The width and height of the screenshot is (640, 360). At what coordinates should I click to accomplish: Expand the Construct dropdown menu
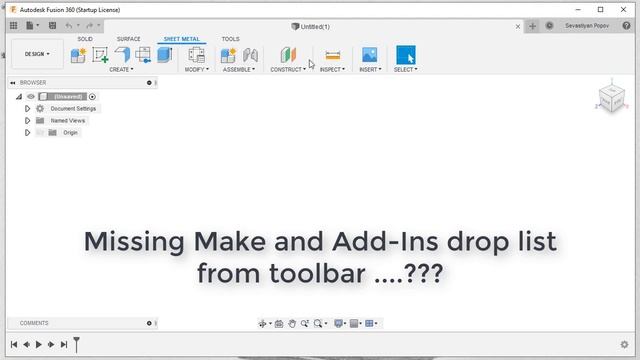pos(288,69)
